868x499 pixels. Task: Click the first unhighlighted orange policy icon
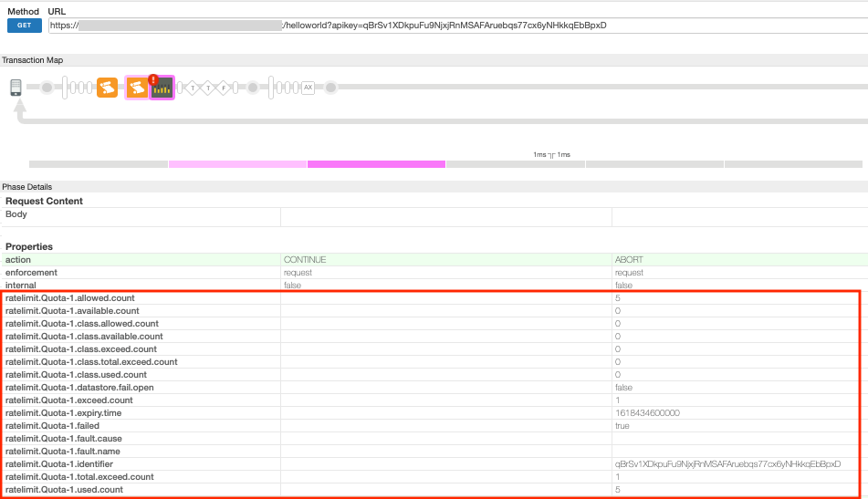[107, 88]
